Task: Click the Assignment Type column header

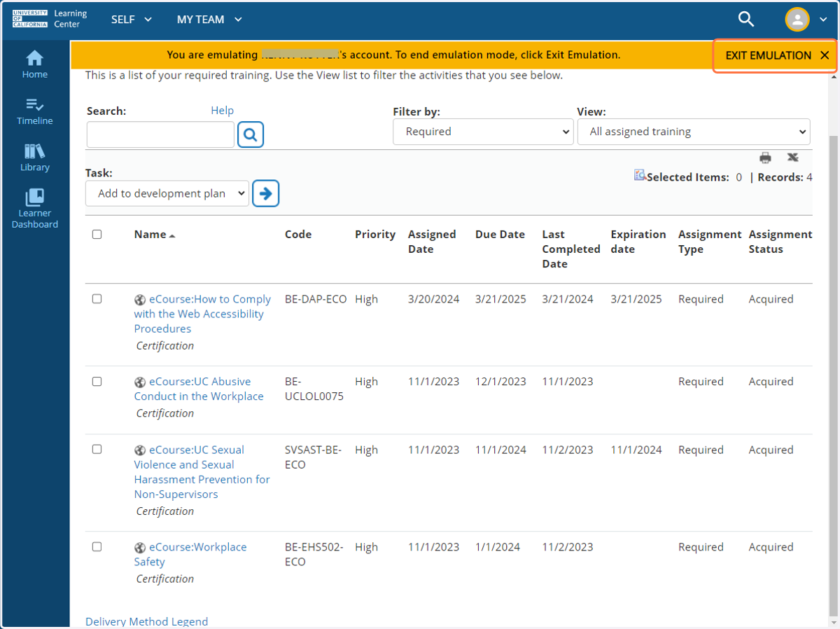Action: pos(710,242)
